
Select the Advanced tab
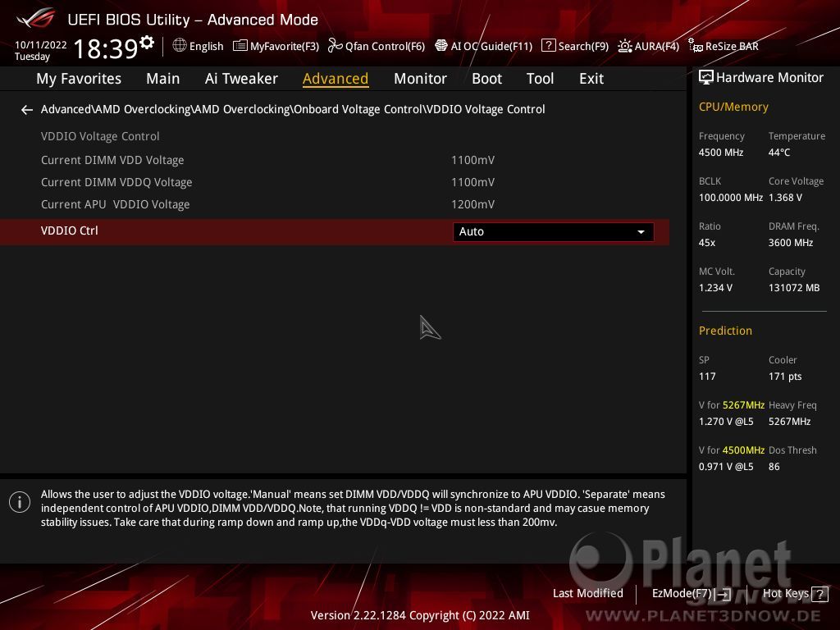point(336,79)
